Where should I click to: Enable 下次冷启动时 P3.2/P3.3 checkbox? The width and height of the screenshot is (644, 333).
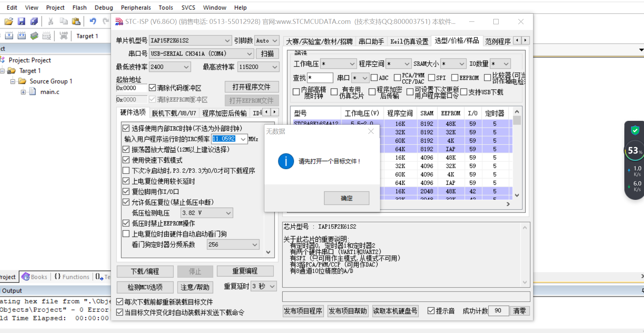[x=126, y=171]
